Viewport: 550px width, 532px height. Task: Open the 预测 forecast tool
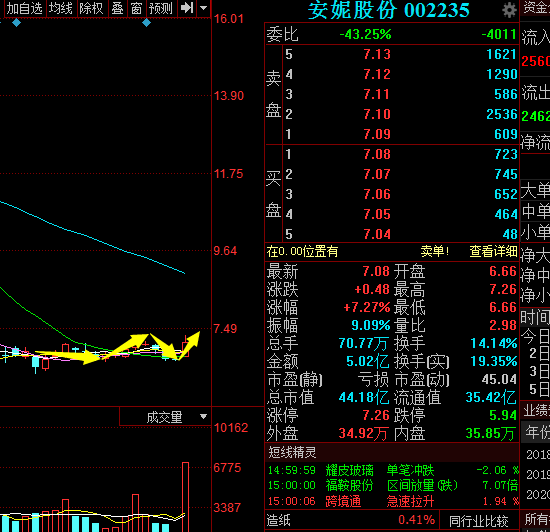(161, 8)
